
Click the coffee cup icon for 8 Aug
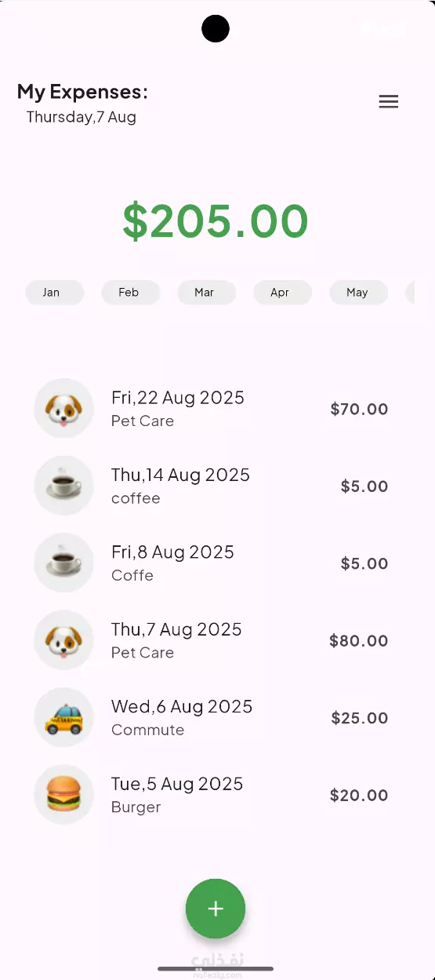tap(63, 563)
